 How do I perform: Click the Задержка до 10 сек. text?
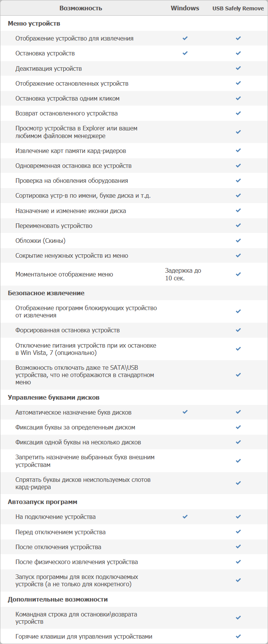[x=183, y=274]
